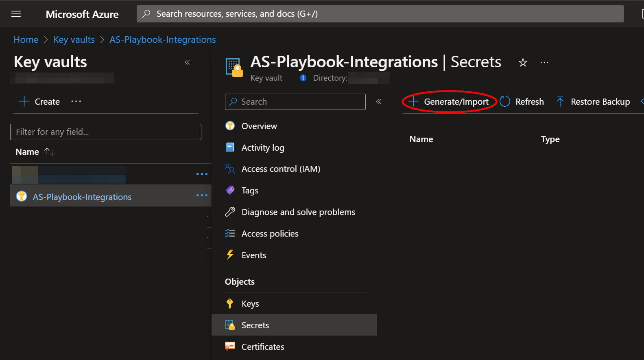644x360 pixels.
Task: Click the Name column header in the secrets table
Action: pyautogui.click(x=421, y=139)
